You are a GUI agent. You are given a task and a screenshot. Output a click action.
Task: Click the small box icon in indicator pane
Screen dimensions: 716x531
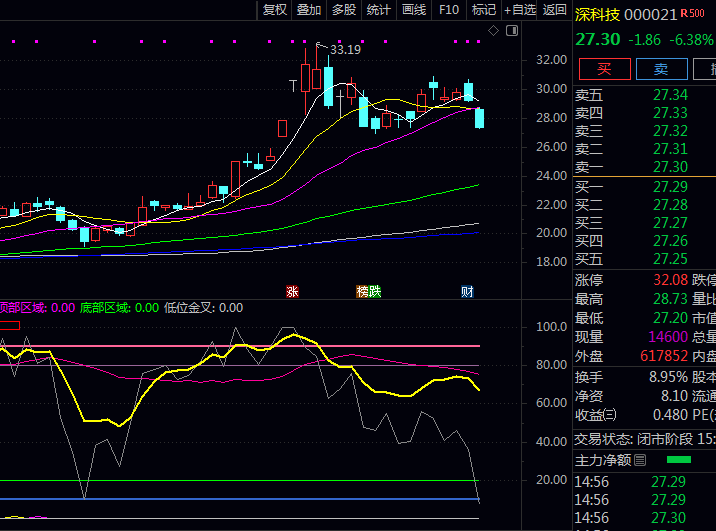pyautogui.click(x=10, y=325)
